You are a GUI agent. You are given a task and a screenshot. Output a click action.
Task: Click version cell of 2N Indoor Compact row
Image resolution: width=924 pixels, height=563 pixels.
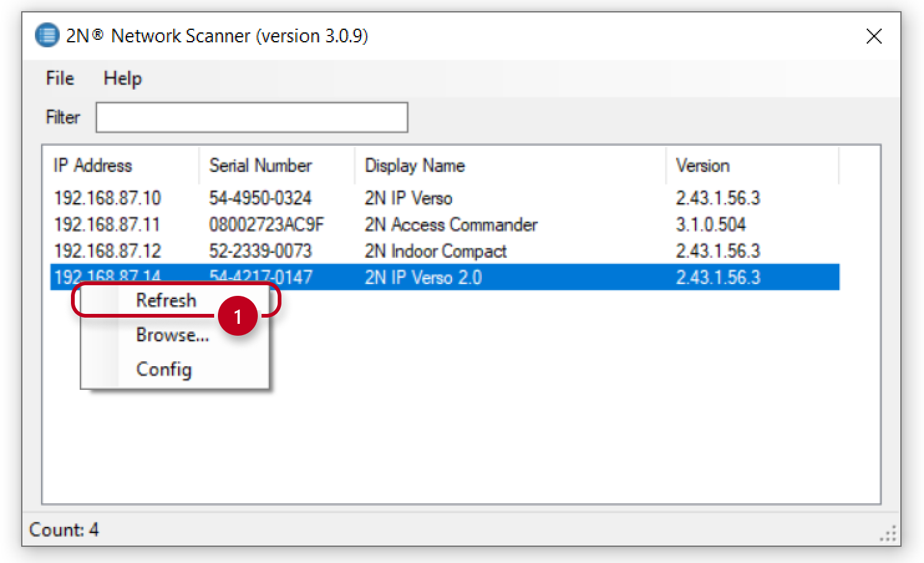[718, 251]
